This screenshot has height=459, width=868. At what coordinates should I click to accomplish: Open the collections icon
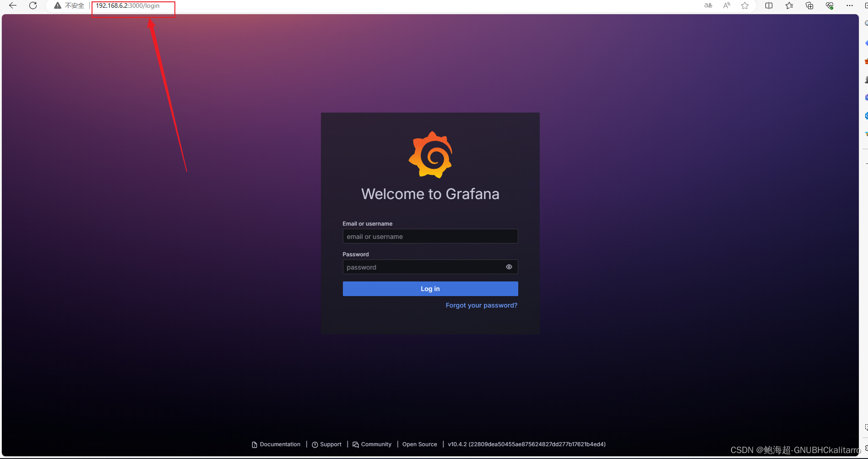pos(809,5)
